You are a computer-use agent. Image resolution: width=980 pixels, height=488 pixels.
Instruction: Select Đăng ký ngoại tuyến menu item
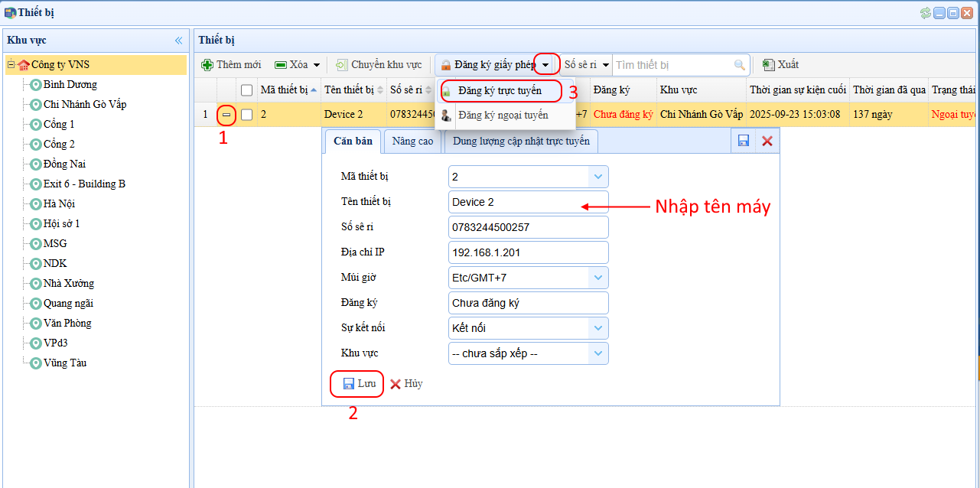[x=503, y=115]
